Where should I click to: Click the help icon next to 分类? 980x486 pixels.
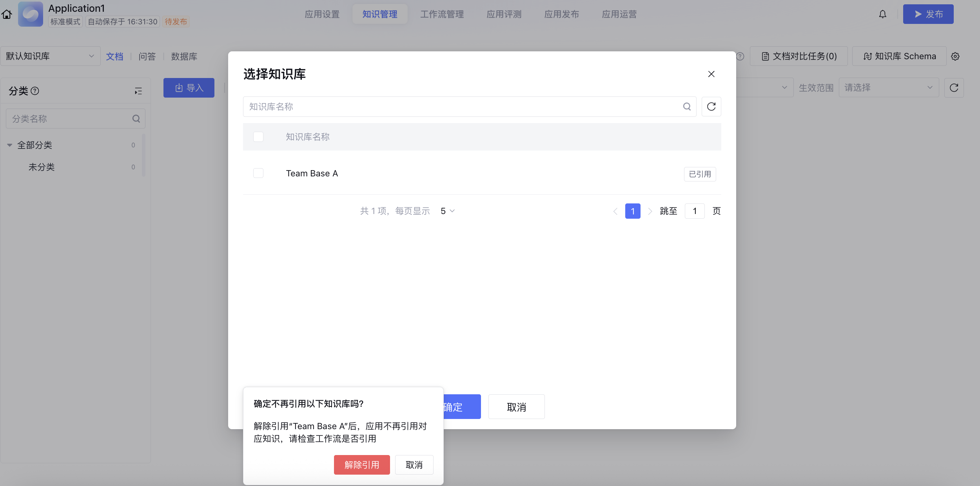pyautogui.click(x=35, y=91)
